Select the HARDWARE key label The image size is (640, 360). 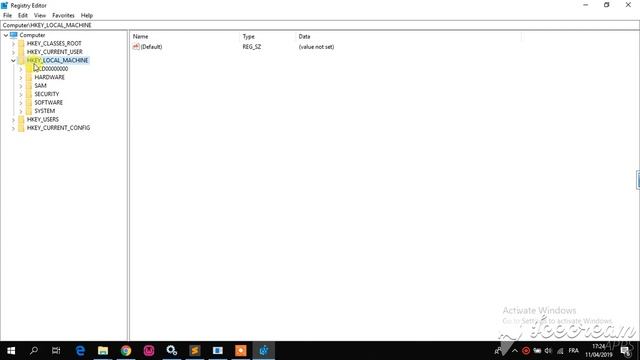[x=49, y=77]
